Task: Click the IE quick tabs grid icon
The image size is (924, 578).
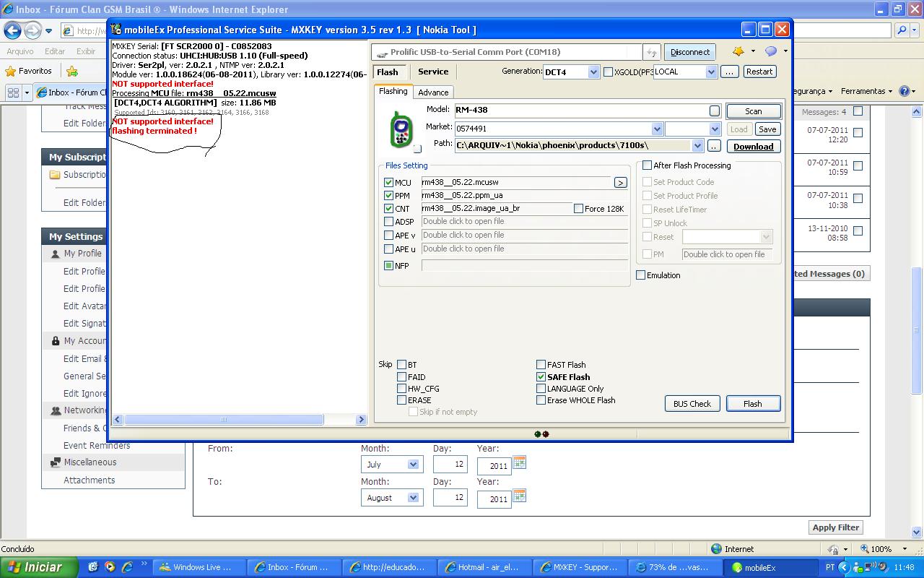Action: [13, 92]
